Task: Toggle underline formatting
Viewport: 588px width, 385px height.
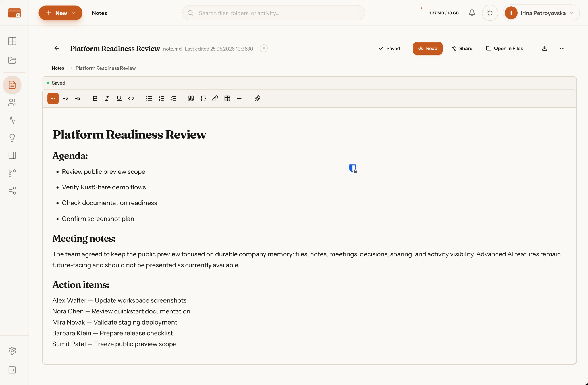Action: tap(119, 99)
